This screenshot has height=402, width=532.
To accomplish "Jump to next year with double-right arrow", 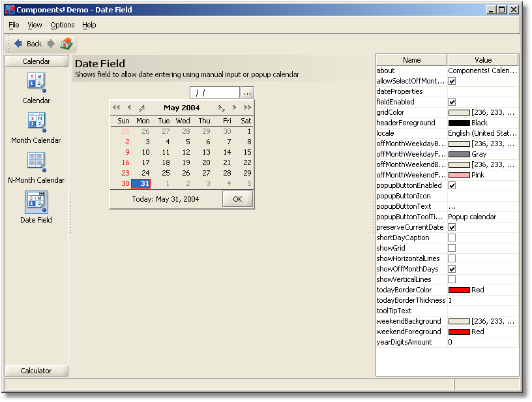I will (x=248, y=108).
